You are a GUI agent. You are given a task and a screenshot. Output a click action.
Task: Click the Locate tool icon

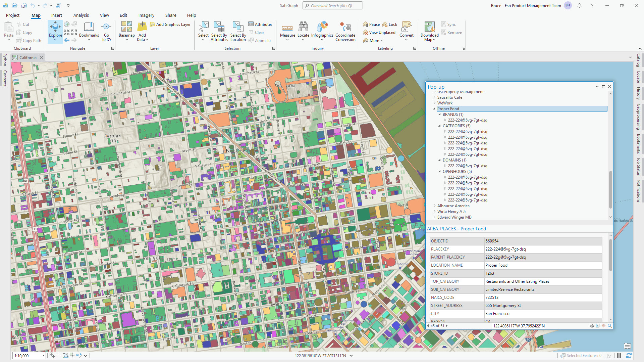[x=303, y=27]
